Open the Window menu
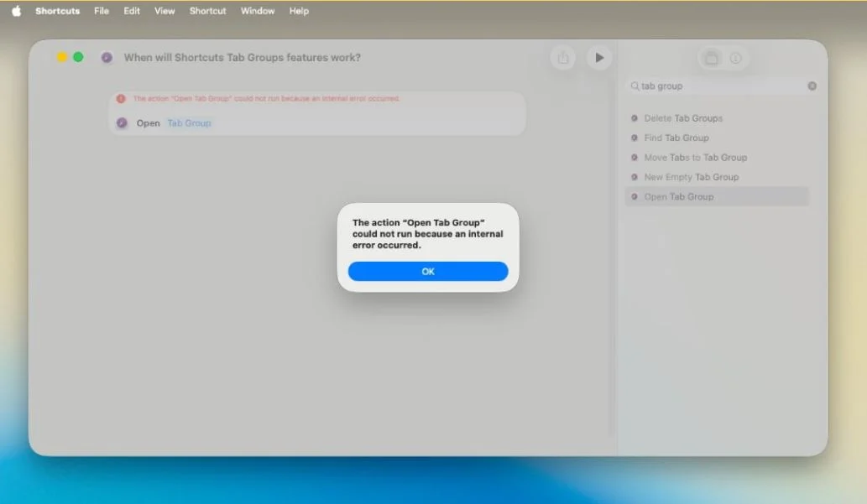867x504 pixels. (258, 11)
